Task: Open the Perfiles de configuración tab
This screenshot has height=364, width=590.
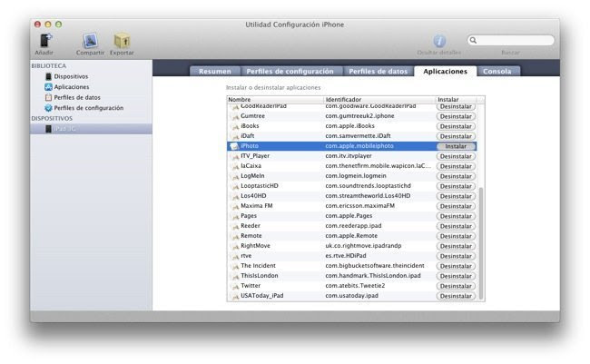Action: pyautogui.click(x=290, y=71)
